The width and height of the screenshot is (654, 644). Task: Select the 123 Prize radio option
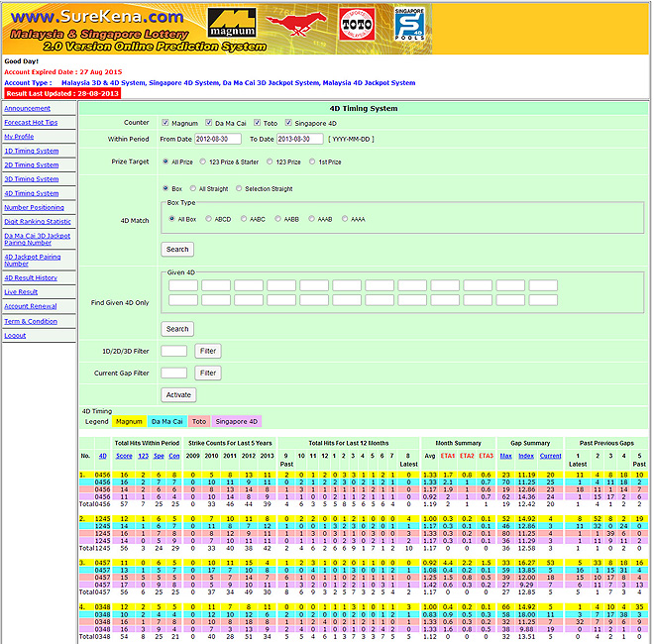pos(270,161)
